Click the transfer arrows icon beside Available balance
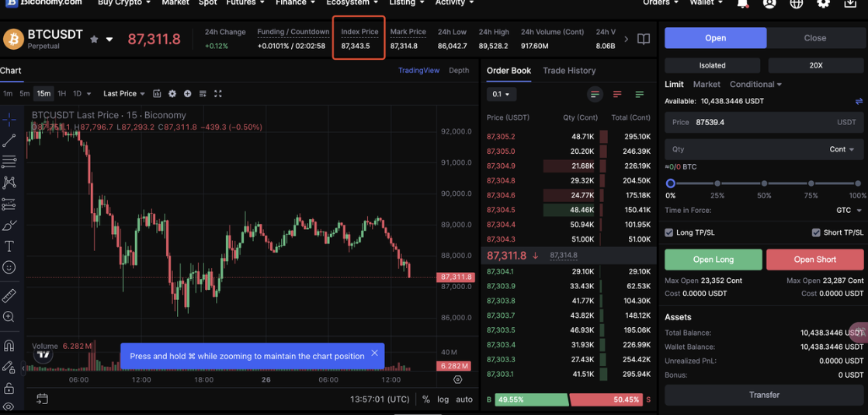This screenshot has height=415, width=868. 859,101
